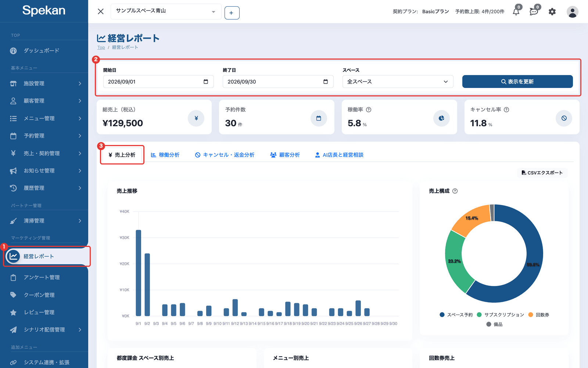Toggle the 回数券 legend item
588x368 pixels.
pyautogui.click(x=538, y=315)
